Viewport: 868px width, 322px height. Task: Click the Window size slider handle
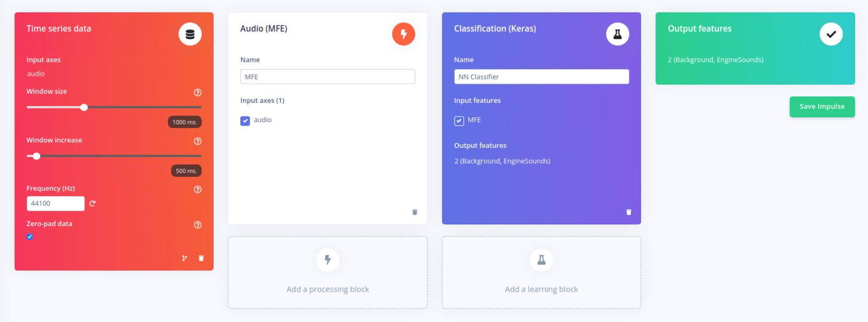point(84,107)
